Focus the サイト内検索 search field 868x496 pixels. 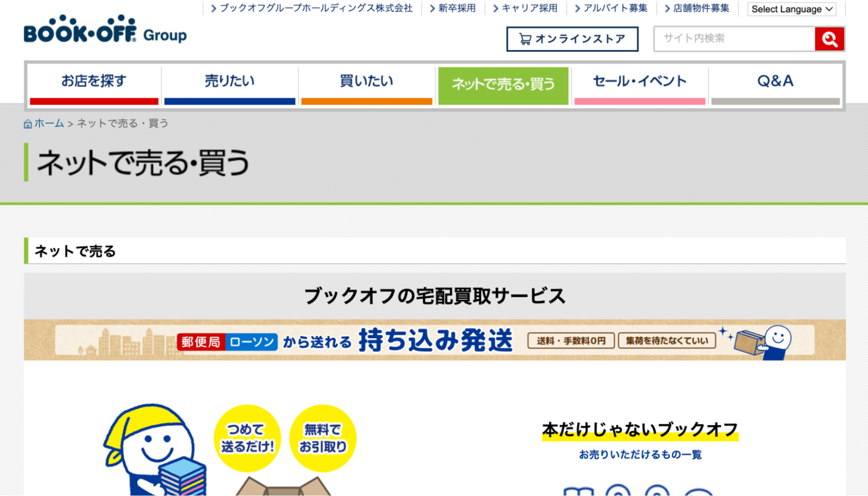coord(735,39)
